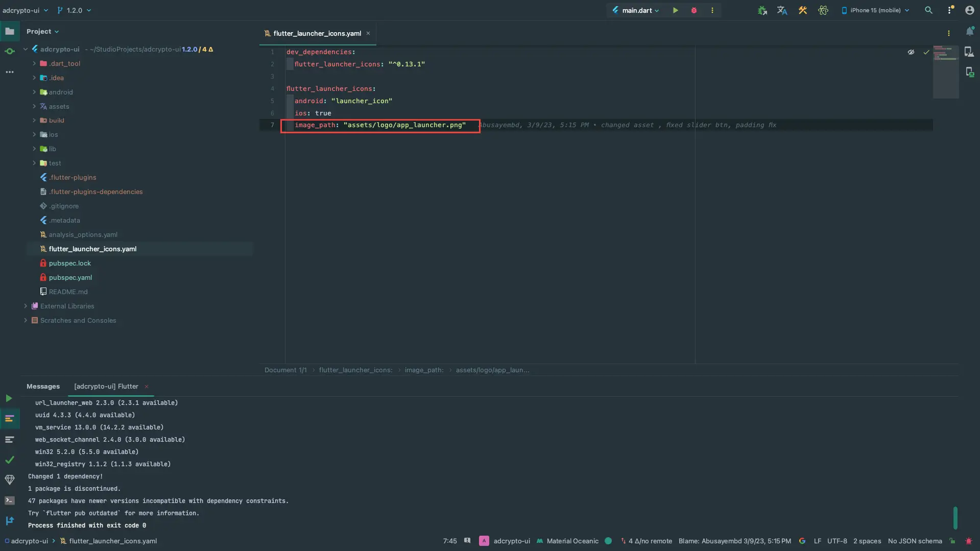Click the reader mode icon in status bar
The width and height of the screenshot is (980, 551).
[x=467, y=541]
